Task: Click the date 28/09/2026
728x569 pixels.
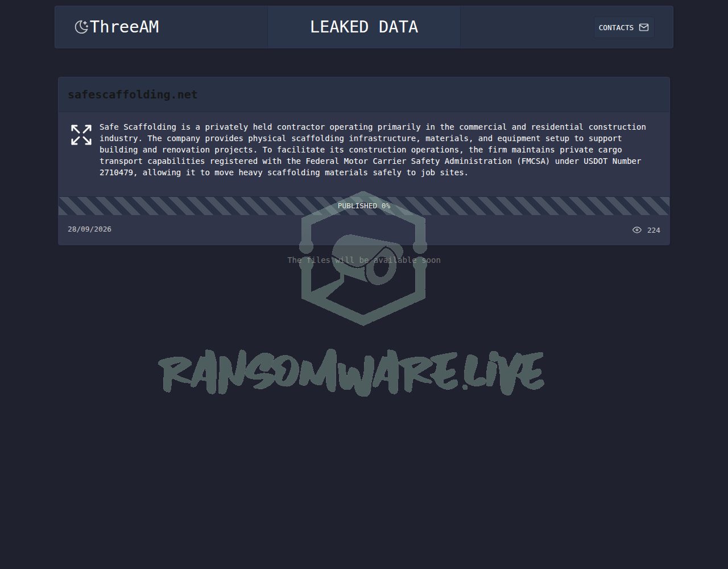Action: pyautogui.click(x=89, y=229)
